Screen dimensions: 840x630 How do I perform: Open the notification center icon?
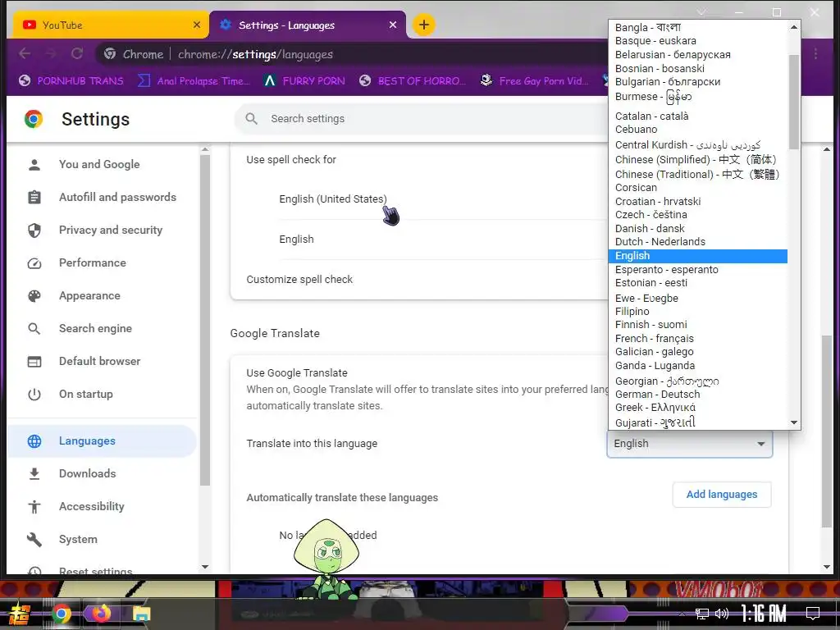813,613
